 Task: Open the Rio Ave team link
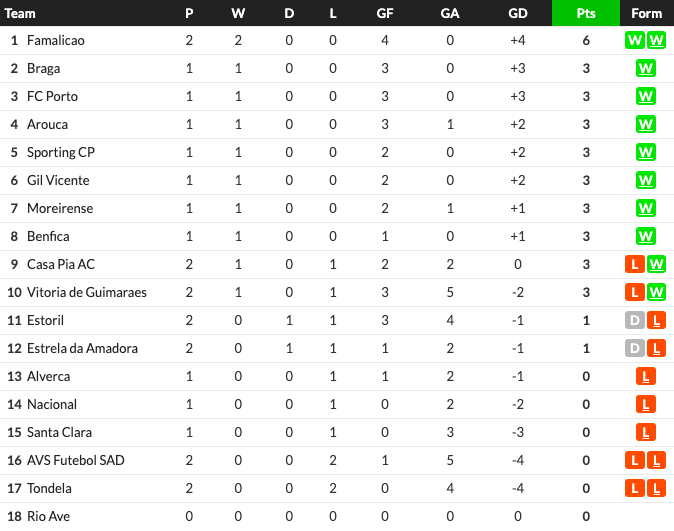pyautogui.click(x=48, y=516)
